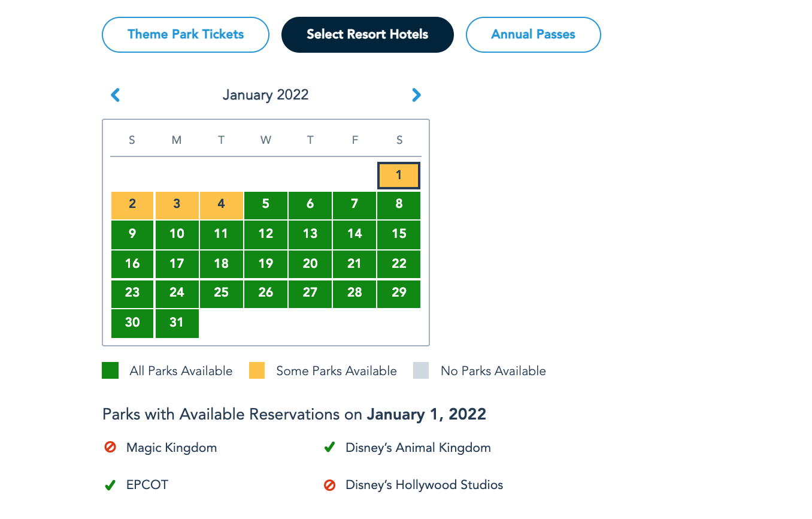Click yellow Some Parks Available swatch
The height and width of the screenshot is (519, 812).
point(257,370)
